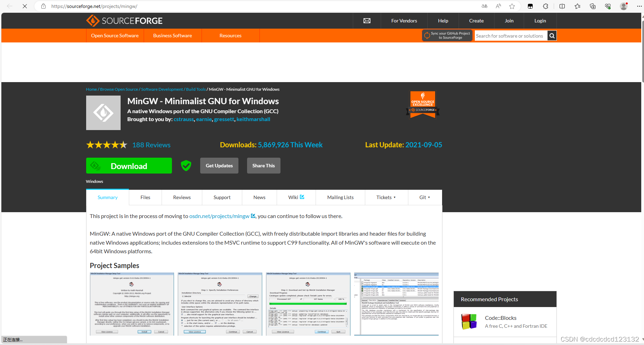Click external link icon after osdn link
The width and height of the screenshot is (644, 345).
click(253, 216)
